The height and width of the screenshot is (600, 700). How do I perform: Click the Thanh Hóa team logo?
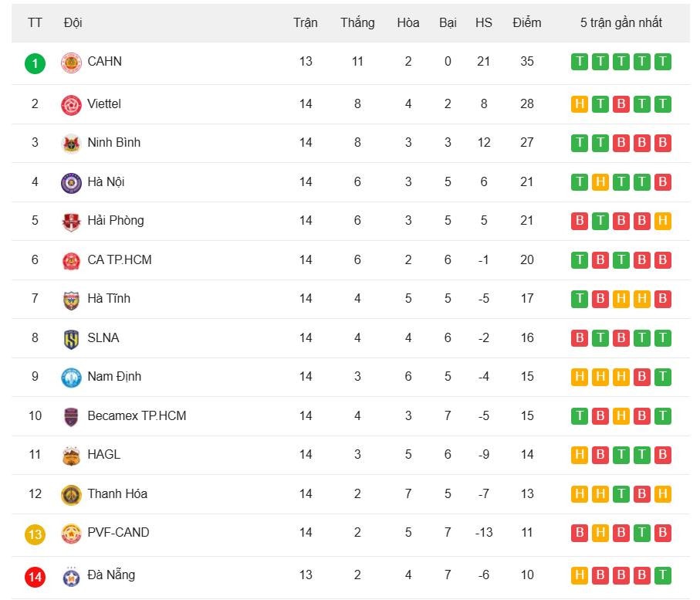(71, 495)
